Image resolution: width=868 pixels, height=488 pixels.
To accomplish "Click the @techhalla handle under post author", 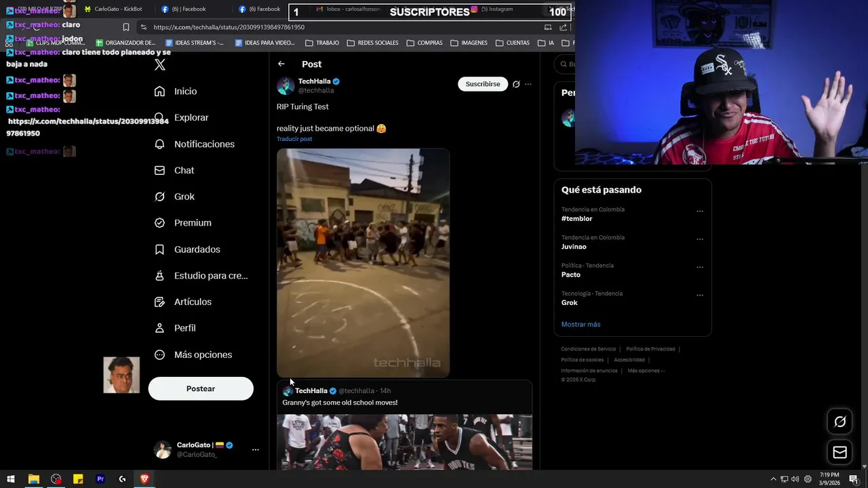I will (x=316, y=91).
